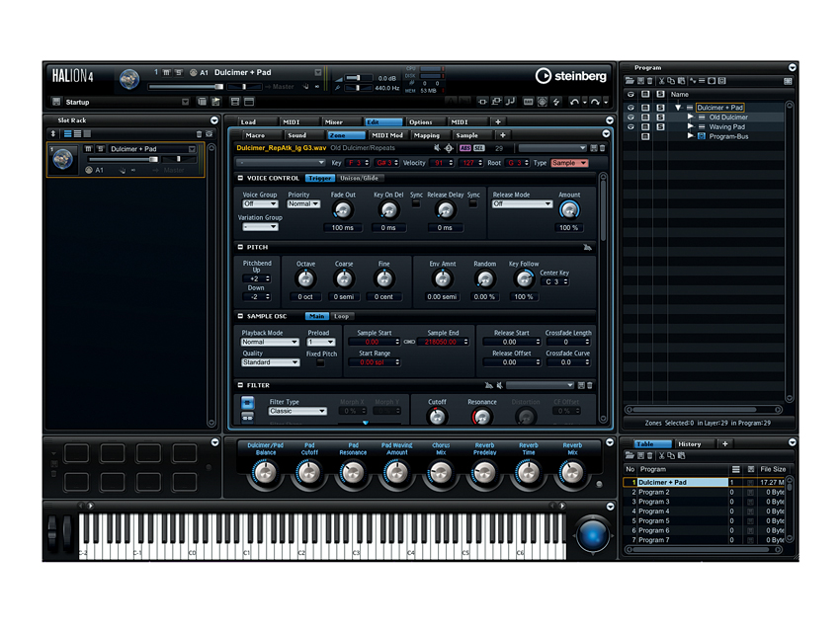Toggle visibility eye for Waving Pad
The width and height of the screenshot is (840, 630).
(630, 126)
